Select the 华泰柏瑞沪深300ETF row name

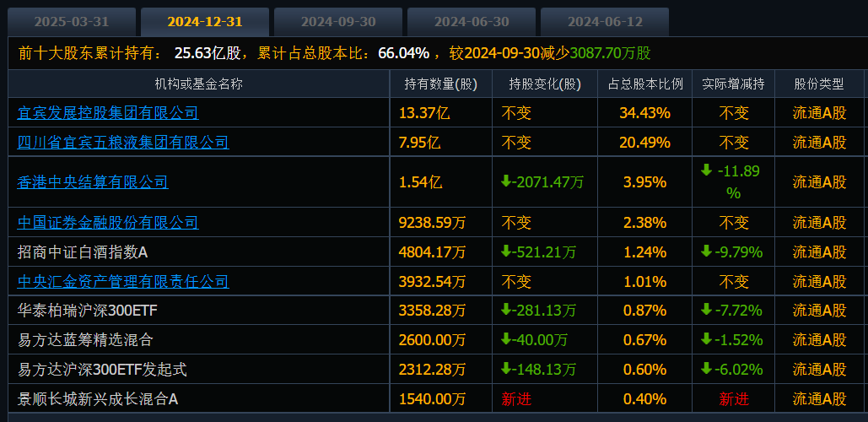pyautogui.click(x=88, y=311)
